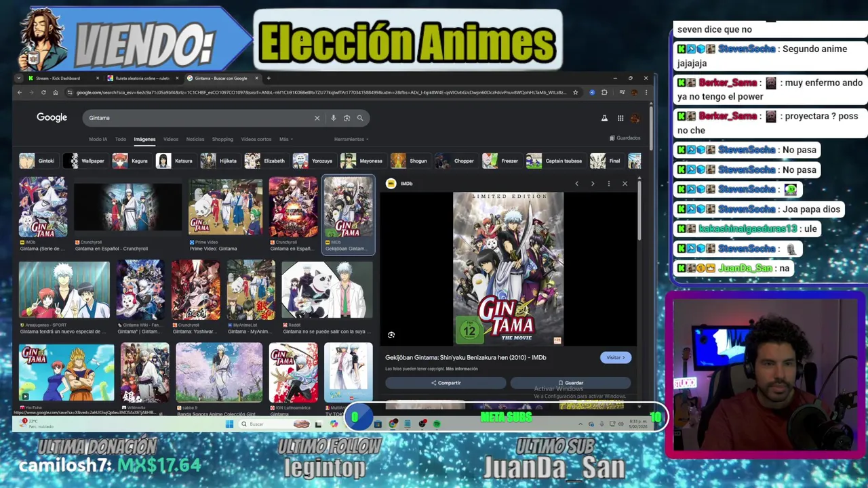
Task: Open Chrome from the taskbar
Action: click(x=393, y=424)
